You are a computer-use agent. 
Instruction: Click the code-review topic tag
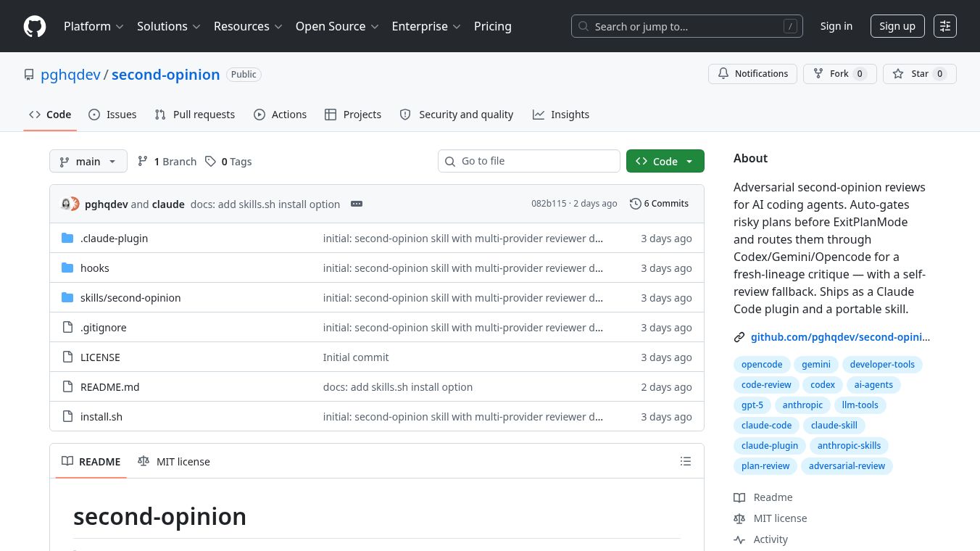click(766, 385)
